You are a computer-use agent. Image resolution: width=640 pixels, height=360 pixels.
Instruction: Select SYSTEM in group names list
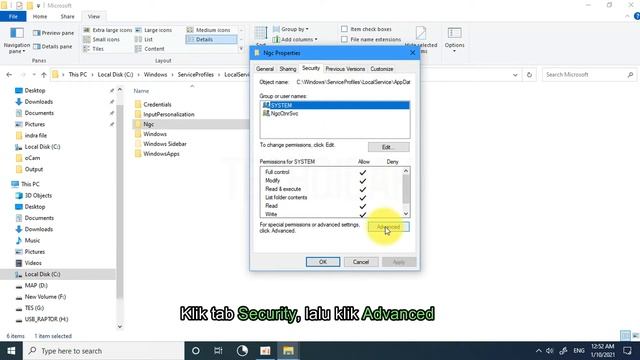point(335,105)
